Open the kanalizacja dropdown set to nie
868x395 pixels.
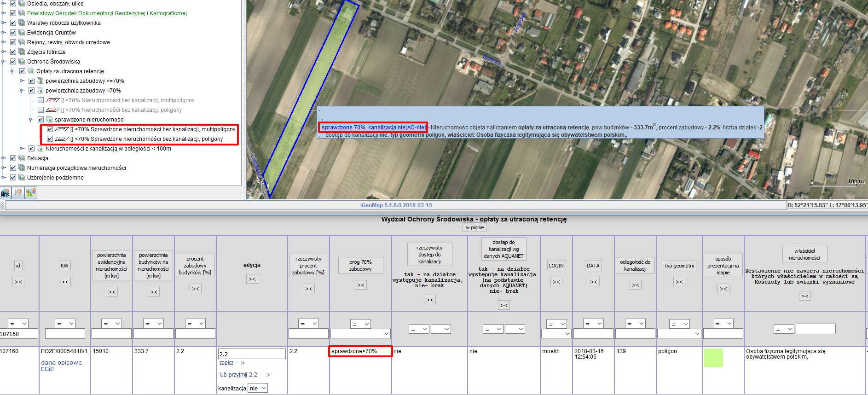258,388
